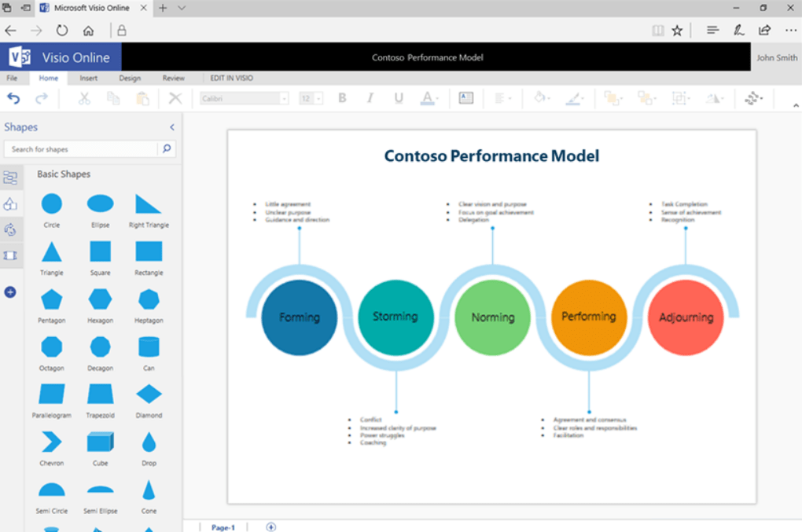Choose the Chevron shape icon
The image size is (802, 532).
51,442
